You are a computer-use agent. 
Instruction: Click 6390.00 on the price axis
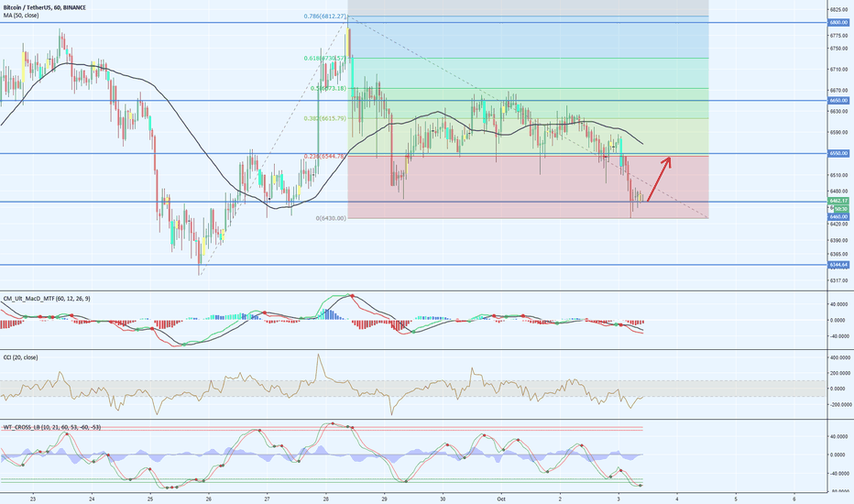coord(839,240)
